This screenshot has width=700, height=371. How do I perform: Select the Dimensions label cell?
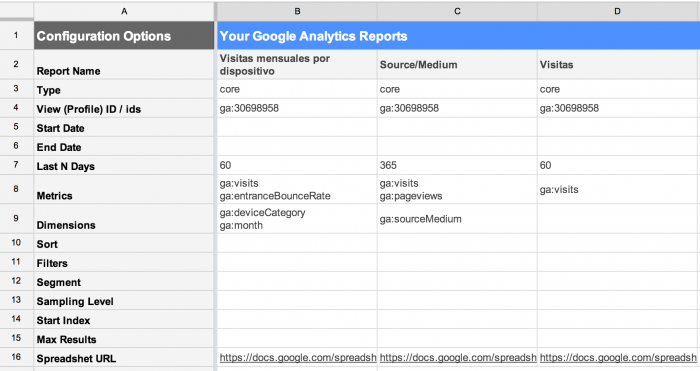(124, 219)
